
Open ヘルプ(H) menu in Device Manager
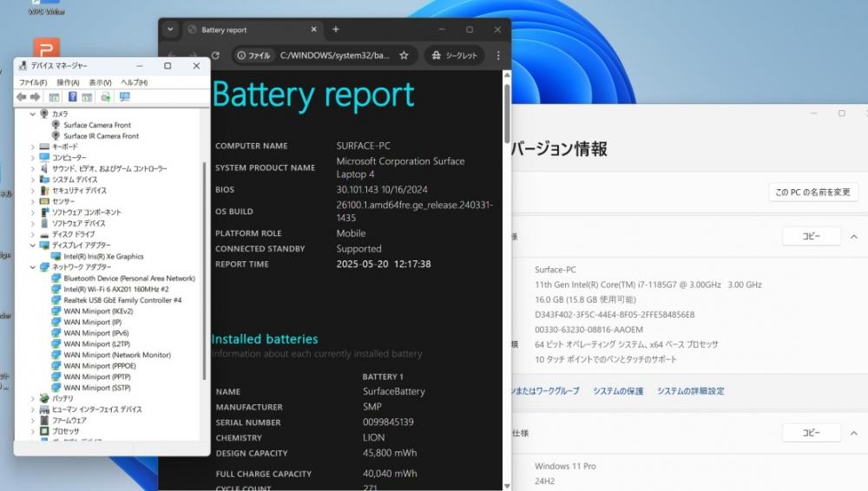tap(134, 82)
